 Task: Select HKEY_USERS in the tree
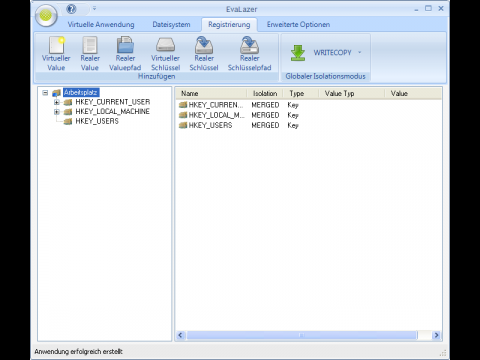coord(97,121)
